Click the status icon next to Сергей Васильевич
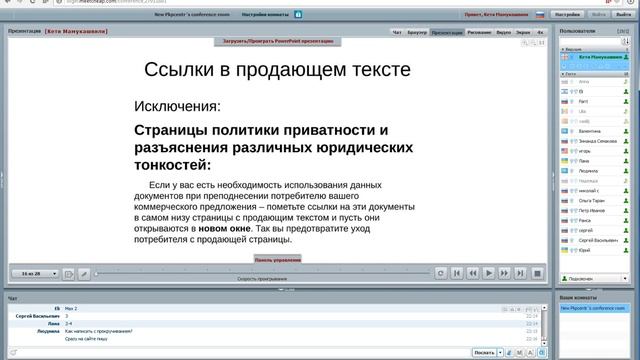This screenshot has width=640, height=360. click(x=626, y=240)
